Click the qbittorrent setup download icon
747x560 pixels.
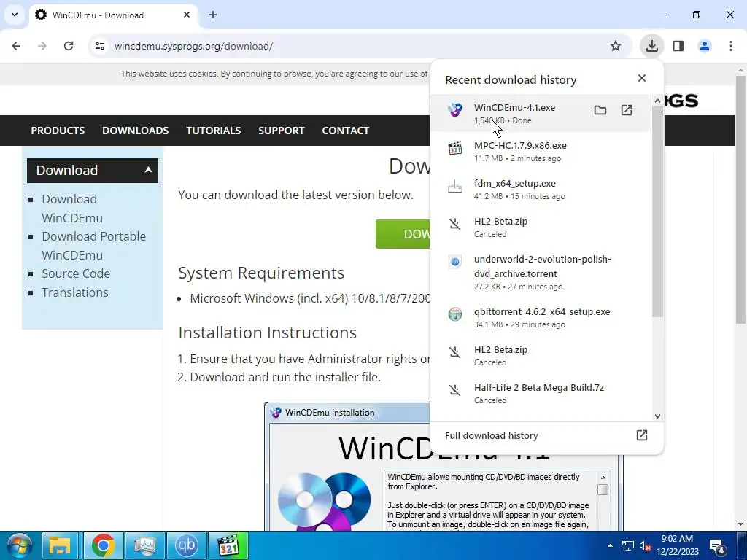[455, 314]
